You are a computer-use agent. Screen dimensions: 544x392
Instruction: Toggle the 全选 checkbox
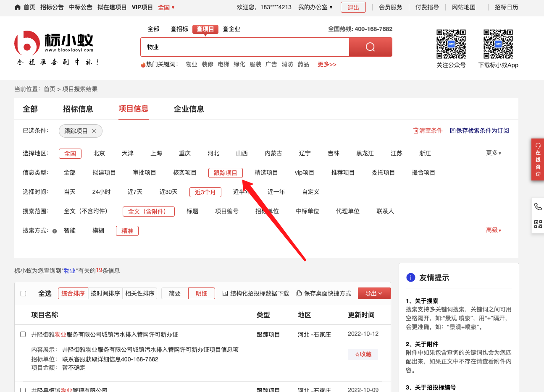point(24,293)
